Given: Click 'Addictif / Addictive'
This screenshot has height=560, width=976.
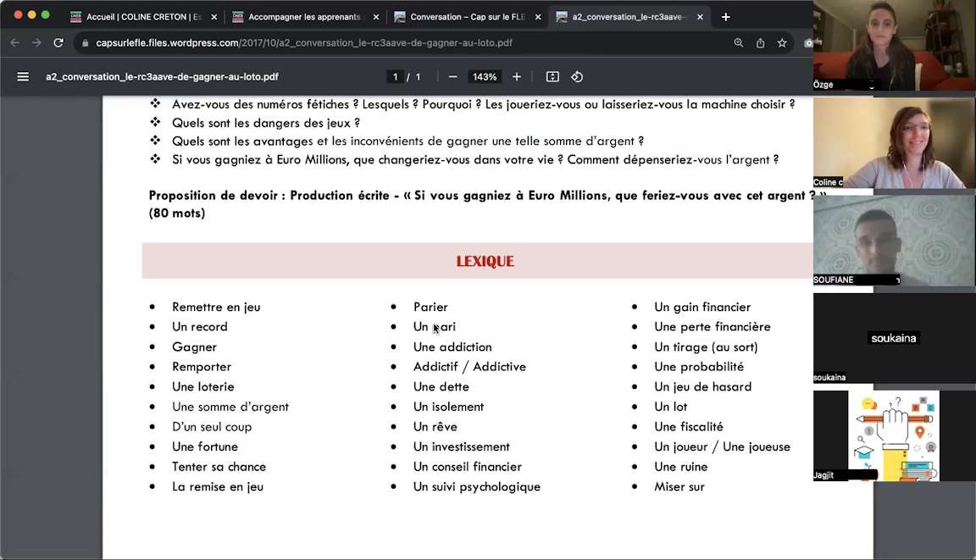Looking at the screenshot, I should click(469, 367).
